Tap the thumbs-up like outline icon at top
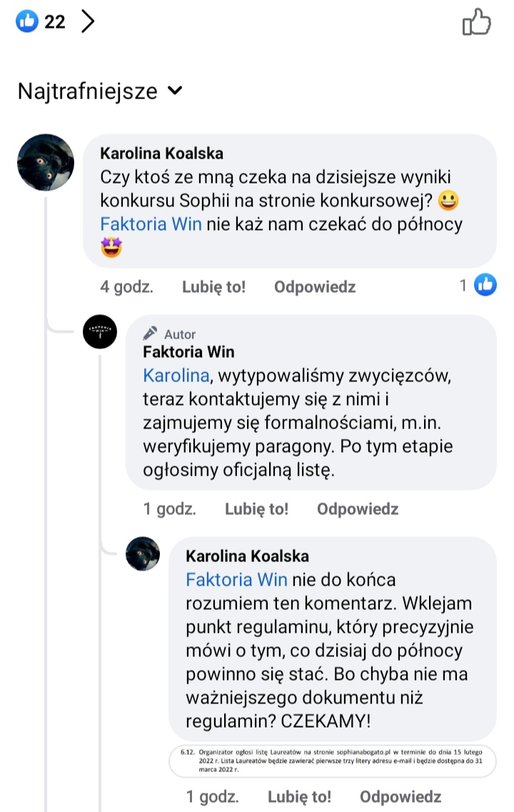This screenshot has width=514, height=812. pyautogui.click(x=476, y=21)
